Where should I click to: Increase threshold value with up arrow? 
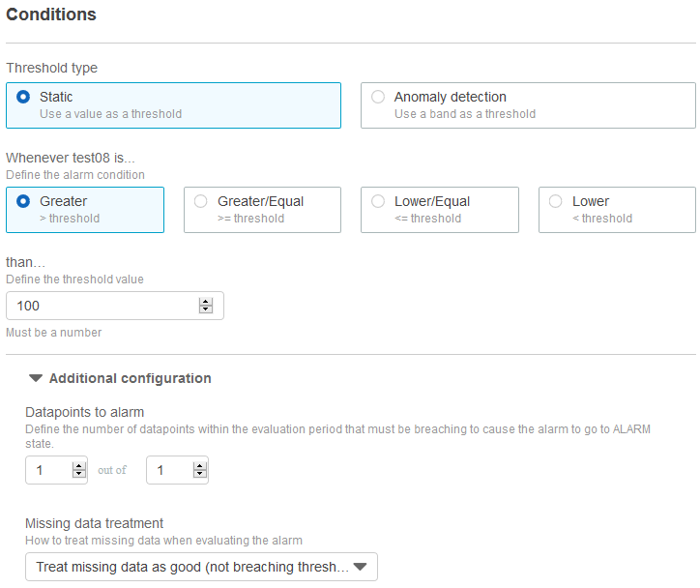[206, 302]
